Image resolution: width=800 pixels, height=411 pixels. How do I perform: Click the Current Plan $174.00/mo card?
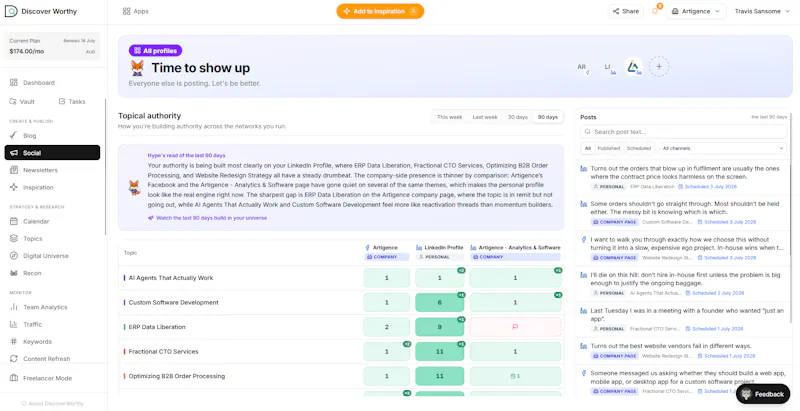(53, 46)
